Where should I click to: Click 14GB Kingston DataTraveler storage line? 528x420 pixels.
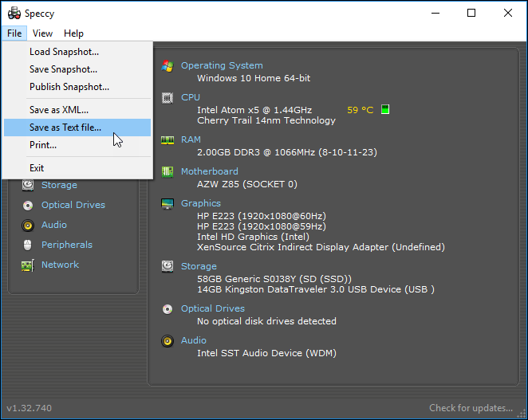tap(316, 289)
